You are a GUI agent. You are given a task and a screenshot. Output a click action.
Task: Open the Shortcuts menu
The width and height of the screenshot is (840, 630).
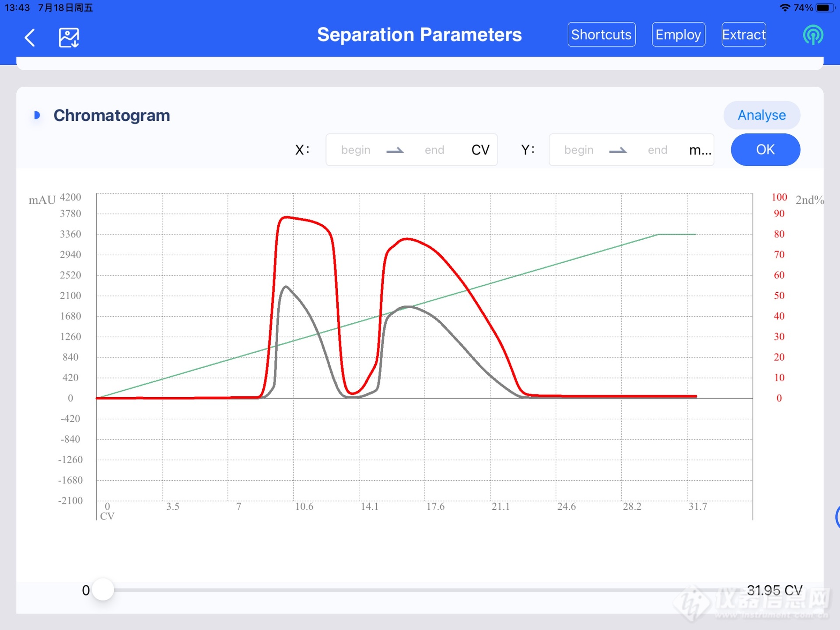(x=601, y=35)
